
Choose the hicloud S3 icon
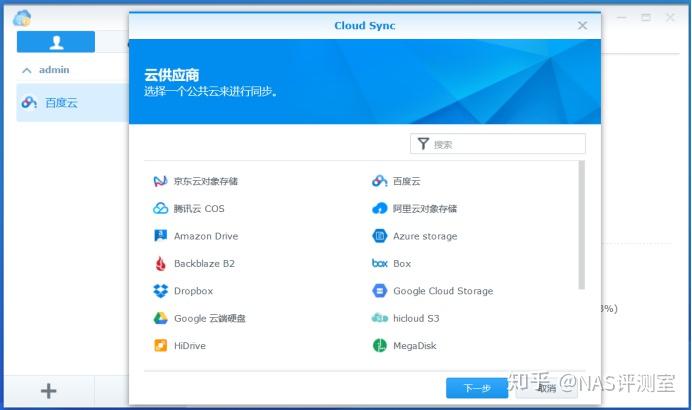point(380,318)
